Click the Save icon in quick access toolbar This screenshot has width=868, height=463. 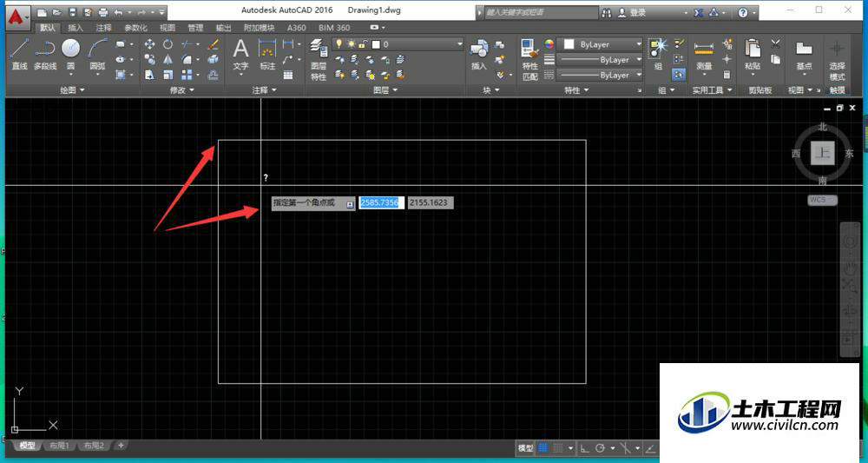point(73,12)
